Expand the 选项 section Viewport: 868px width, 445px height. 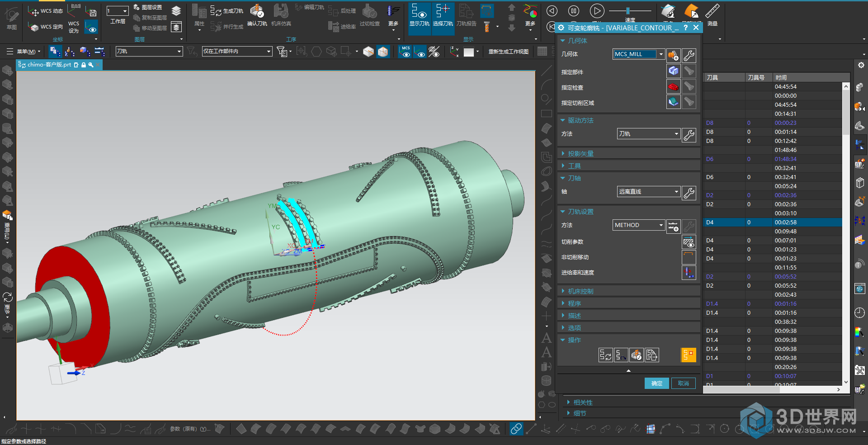pyautogui.click(x=628, y=328)
